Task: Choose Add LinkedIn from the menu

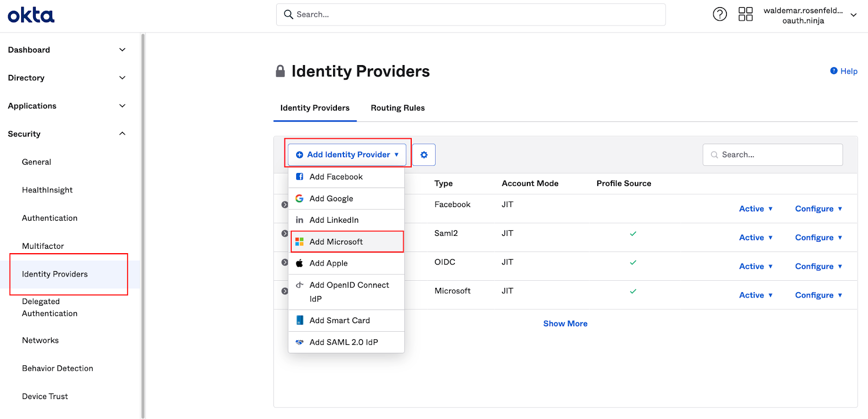Action: (346, 220)
